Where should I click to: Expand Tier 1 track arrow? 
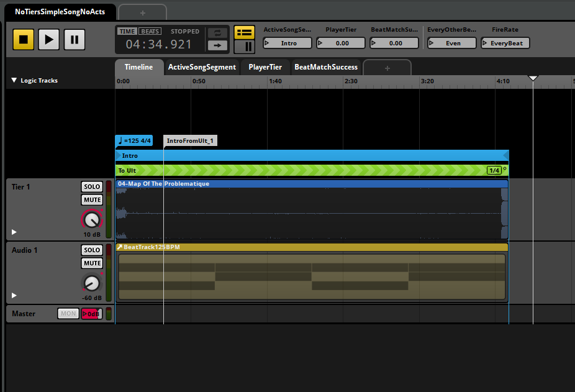click(x=14, y=232)
